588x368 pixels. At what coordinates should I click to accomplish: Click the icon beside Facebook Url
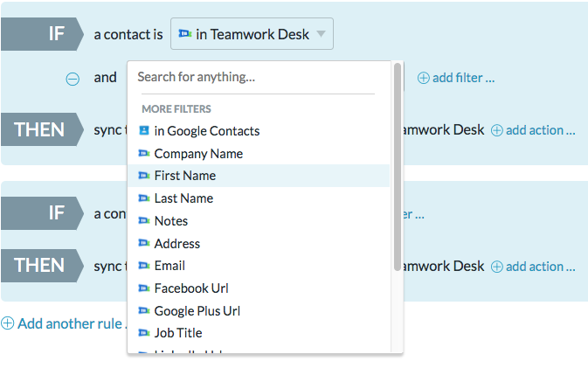pos(144,288)
